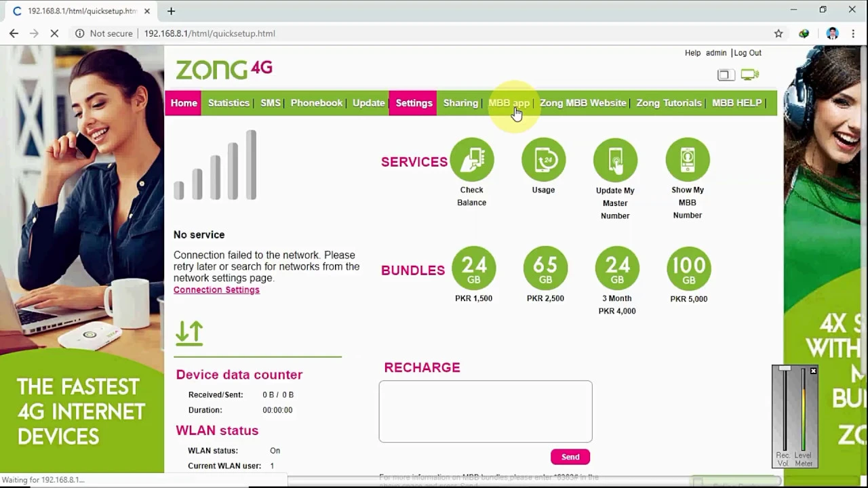Send the recharge with the Send button
Screen dimensions: 868x488
(570, 457)
